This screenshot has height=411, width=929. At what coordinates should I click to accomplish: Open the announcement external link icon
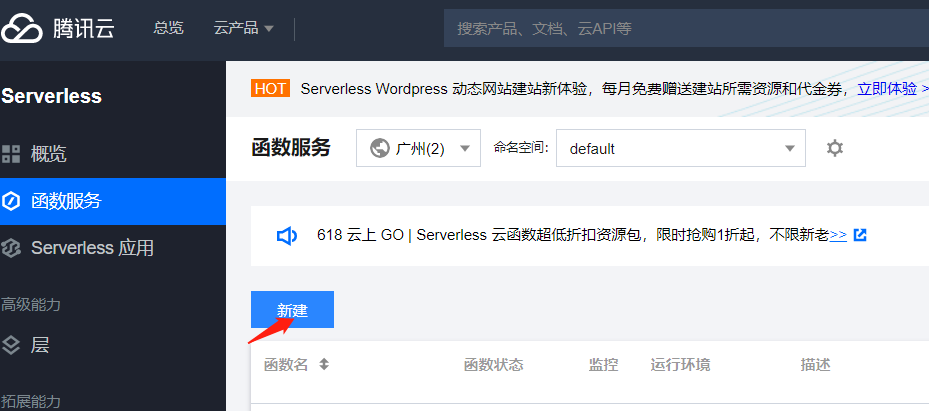pos(860,235)
